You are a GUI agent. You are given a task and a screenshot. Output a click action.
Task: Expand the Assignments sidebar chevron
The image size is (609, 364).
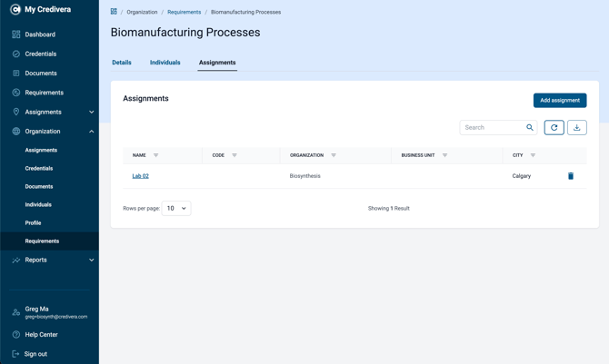click(91, 113)
